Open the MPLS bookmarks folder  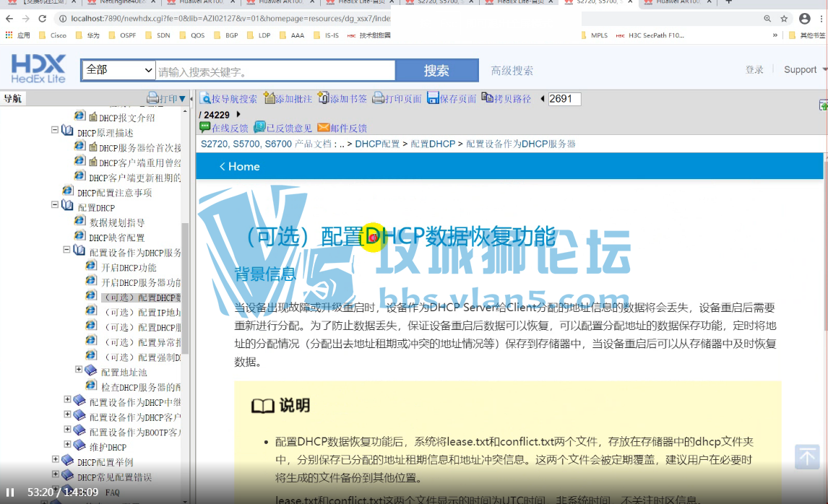tap(594, 35)
